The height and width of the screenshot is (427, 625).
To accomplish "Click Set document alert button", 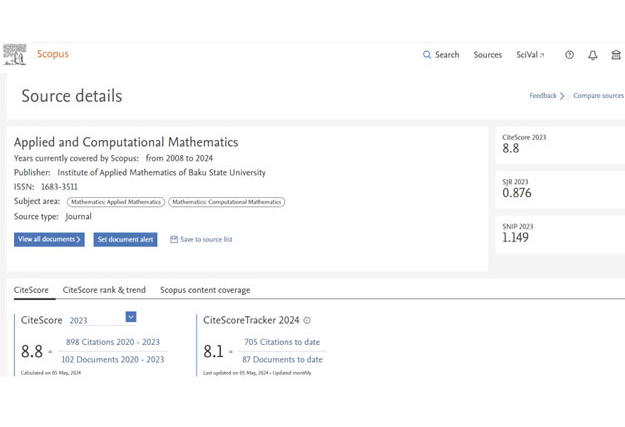I will point(126,239).
